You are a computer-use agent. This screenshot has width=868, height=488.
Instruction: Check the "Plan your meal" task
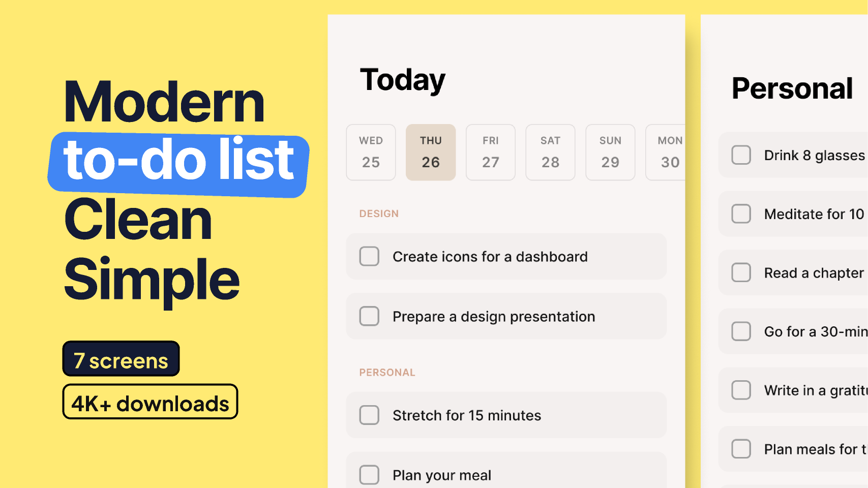(x=369, y=475)
